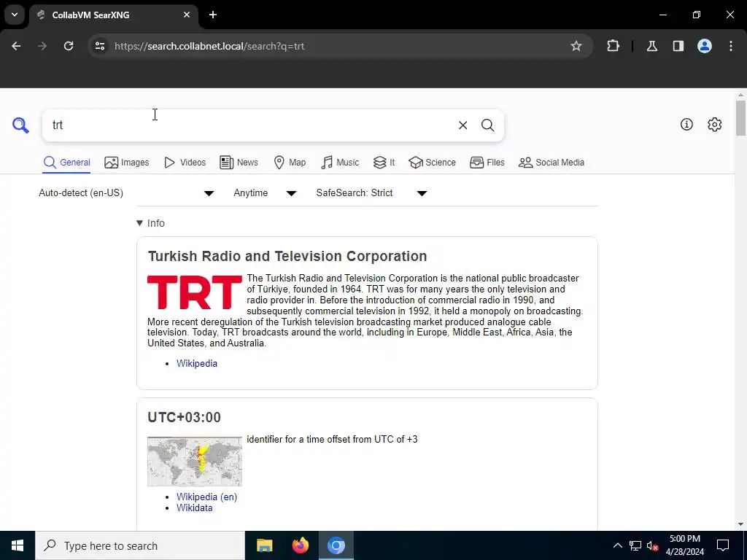Open a new browser tab
Screen dimensions: 747x560
[x=213, y=15]
